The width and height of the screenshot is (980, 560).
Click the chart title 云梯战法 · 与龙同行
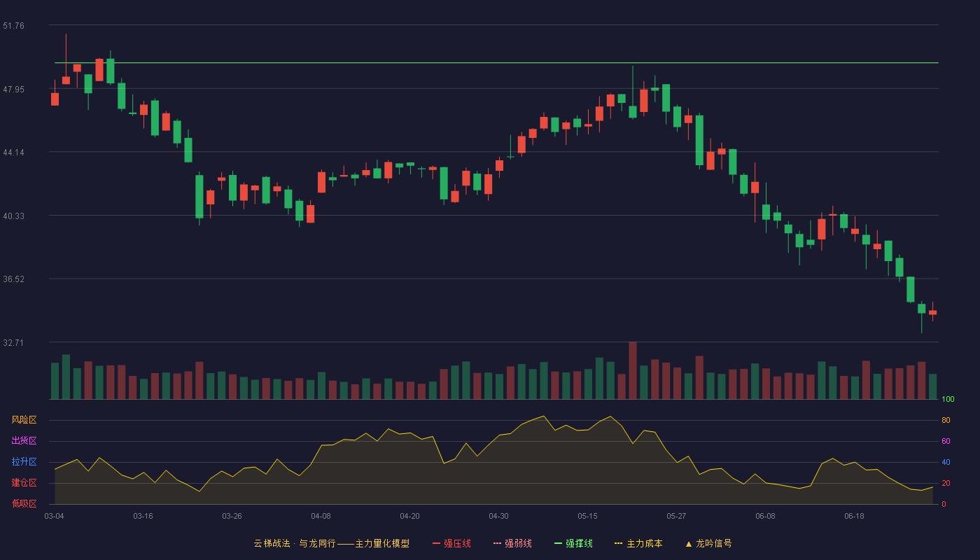coord(295,543)
